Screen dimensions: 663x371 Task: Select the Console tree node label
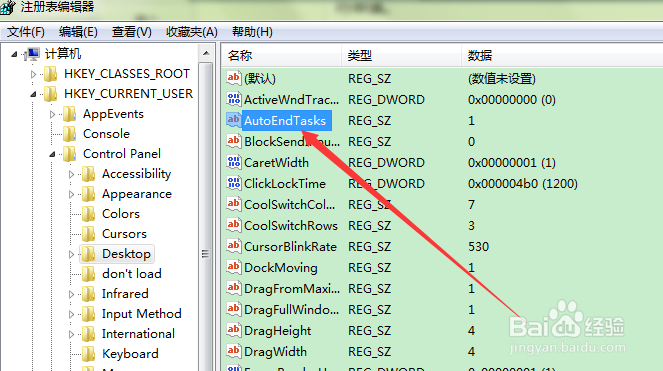[x=107, y=134]
